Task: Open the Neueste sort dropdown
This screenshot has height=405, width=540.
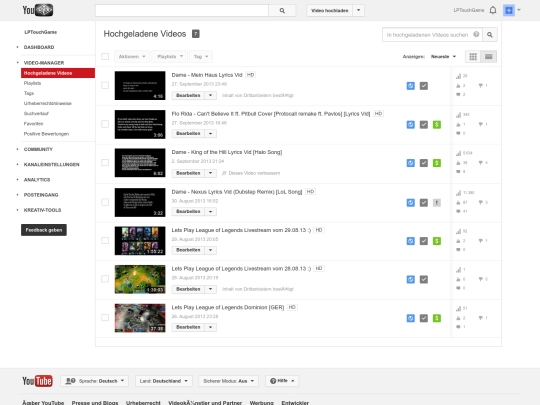Action: [443, 56]
